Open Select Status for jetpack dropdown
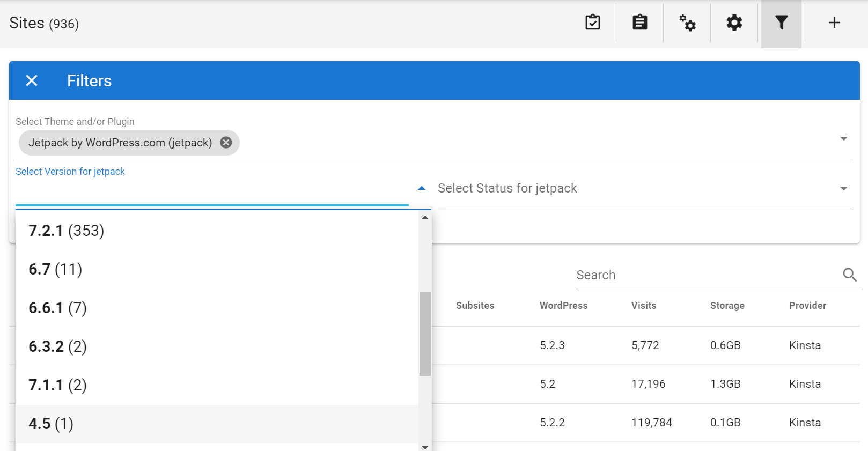The image size is (868, 451). (x=645, y=188)
